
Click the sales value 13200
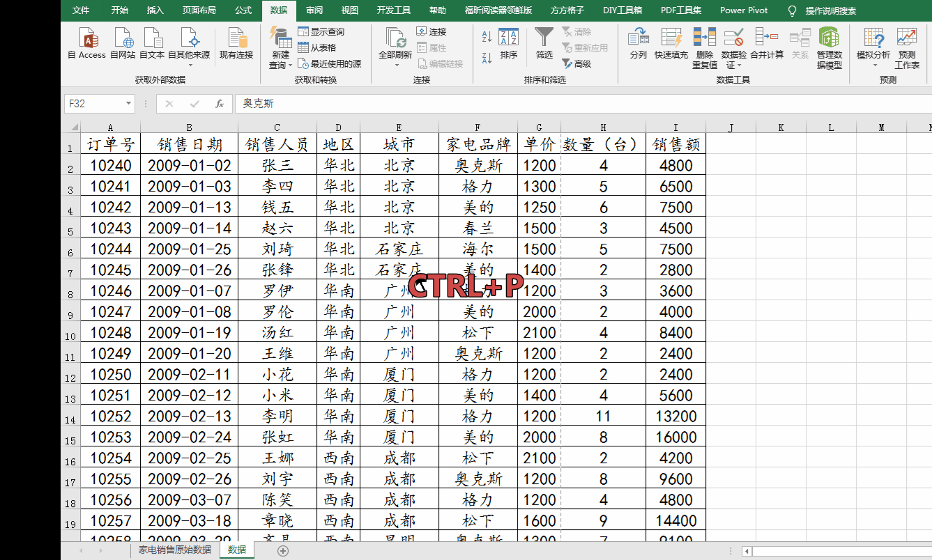click(676, 416)
